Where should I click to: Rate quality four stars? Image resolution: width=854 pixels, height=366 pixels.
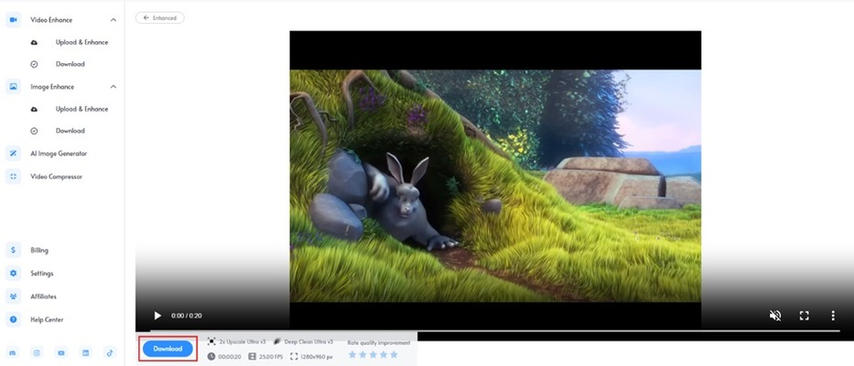[383, 355]
